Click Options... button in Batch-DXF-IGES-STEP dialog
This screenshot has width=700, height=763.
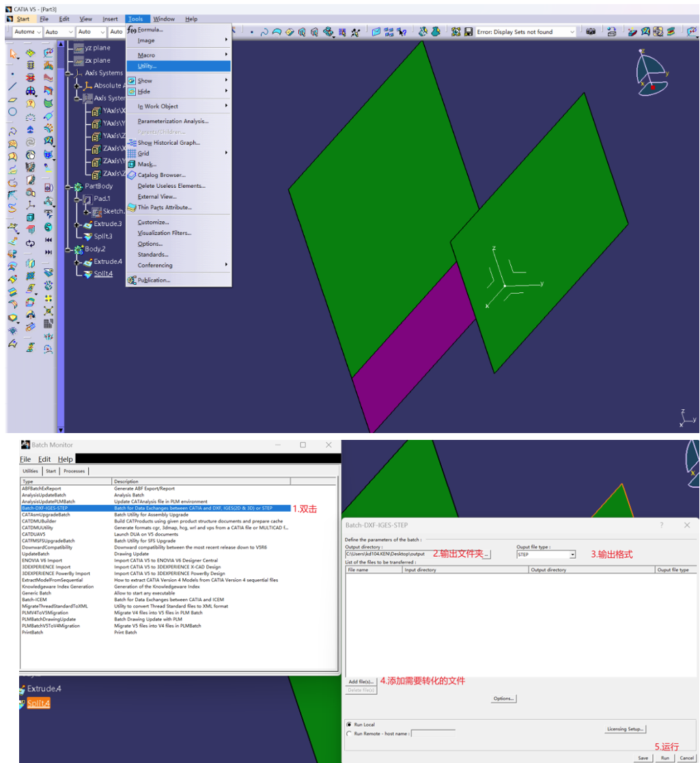point(503,698)
